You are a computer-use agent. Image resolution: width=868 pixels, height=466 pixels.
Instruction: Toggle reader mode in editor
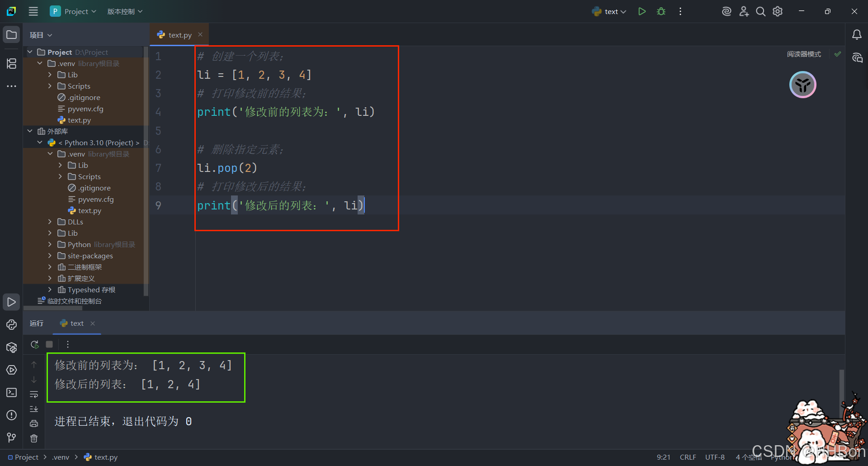pos(804,54)
